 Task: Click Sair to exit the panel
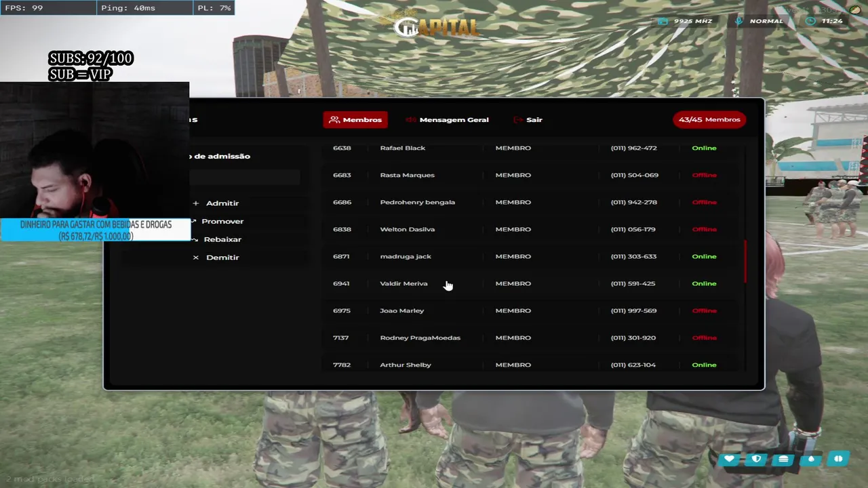pos(528,120)
